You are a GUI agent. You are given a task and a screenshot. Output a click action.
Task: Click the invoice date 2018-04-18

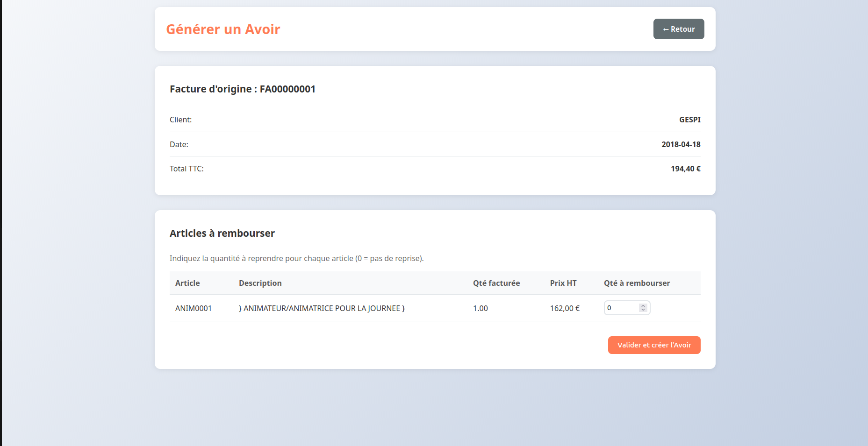tap(681, 144)
